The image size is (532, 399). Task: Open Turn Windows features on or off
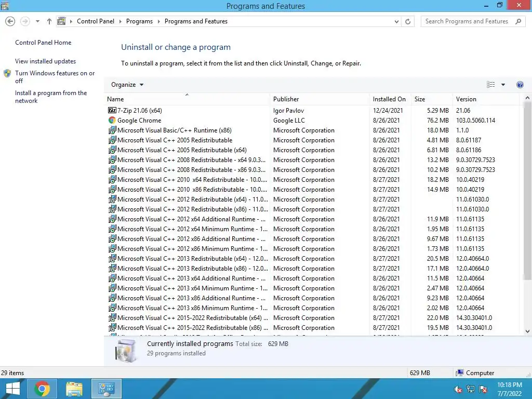[55, 77]
